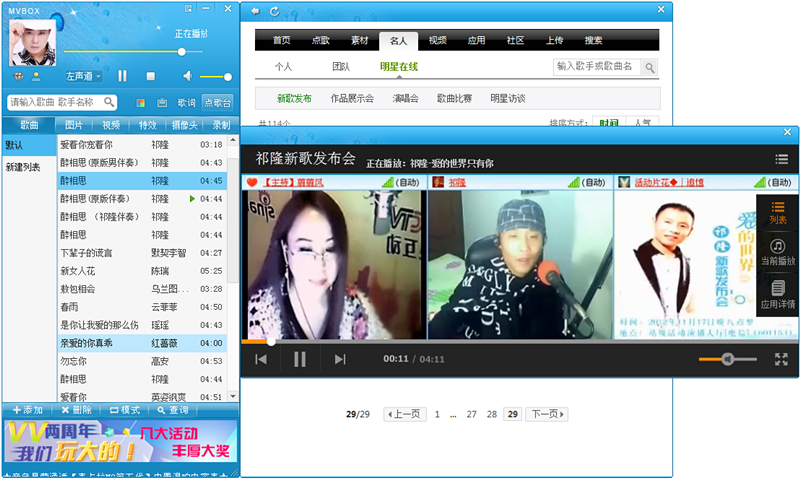Image resolution: width=800 pixels, height=480 pixels.
Task: Select song 爱着你宠着你
Action: click(x=142, y=145)
